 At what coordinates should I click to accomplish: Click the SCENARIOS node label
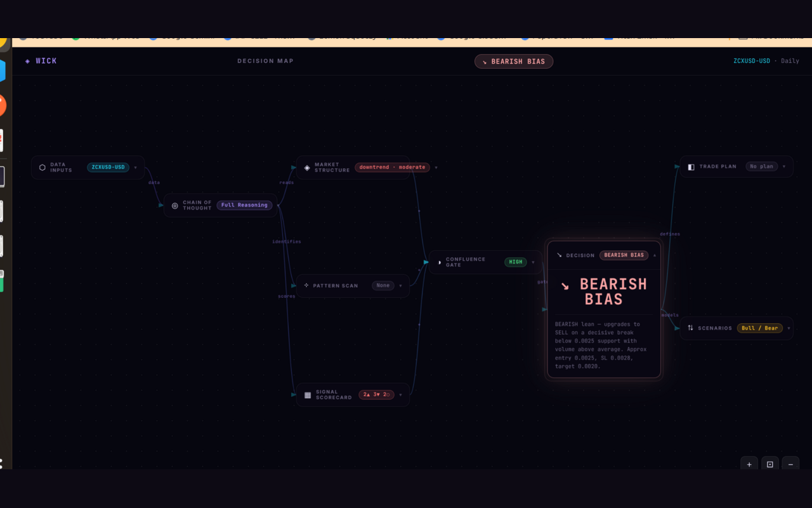(715, 328)
